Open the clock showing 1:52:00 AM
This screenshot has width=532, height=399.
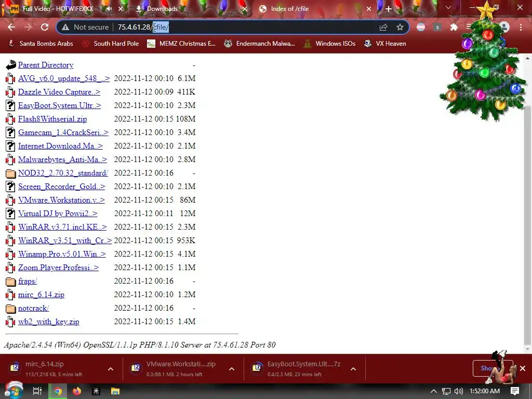[485, 391]
